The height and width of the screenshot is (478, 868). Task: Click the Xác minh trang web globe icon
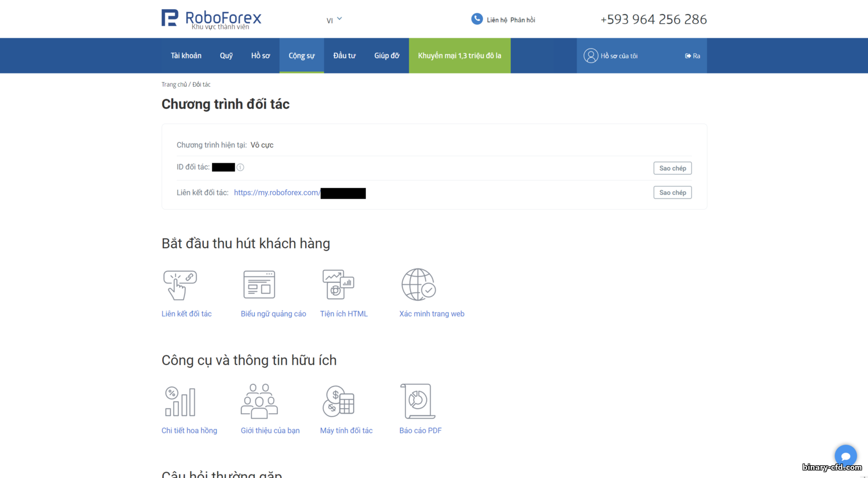tap(419, 284)
